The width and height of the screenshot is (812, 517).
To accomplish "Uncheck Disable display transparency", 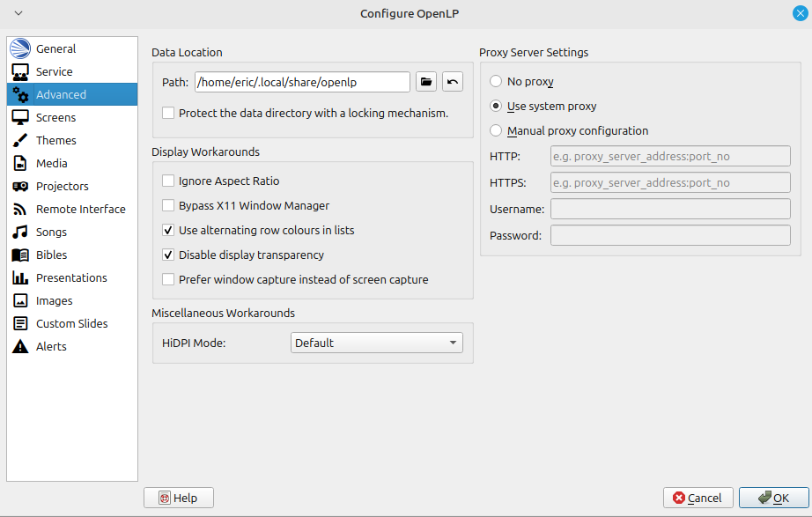I will click(x=168, y=255).
